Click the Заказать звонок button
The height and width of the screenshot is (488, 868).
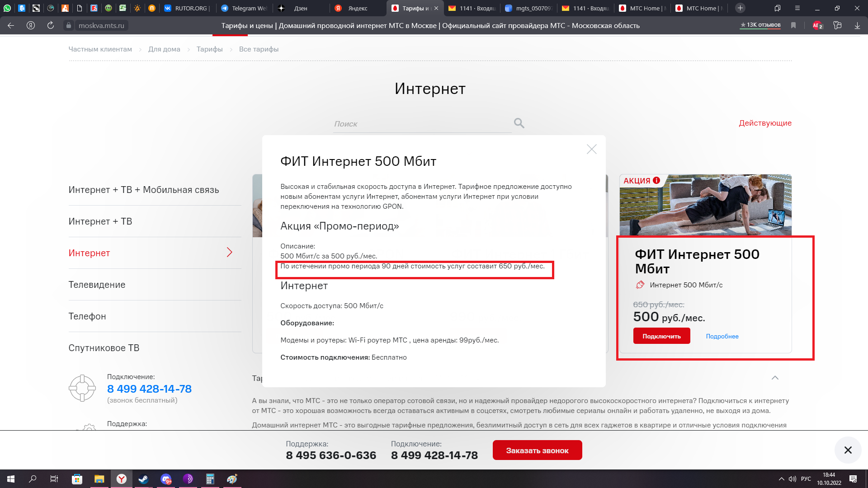pos(537,450)
